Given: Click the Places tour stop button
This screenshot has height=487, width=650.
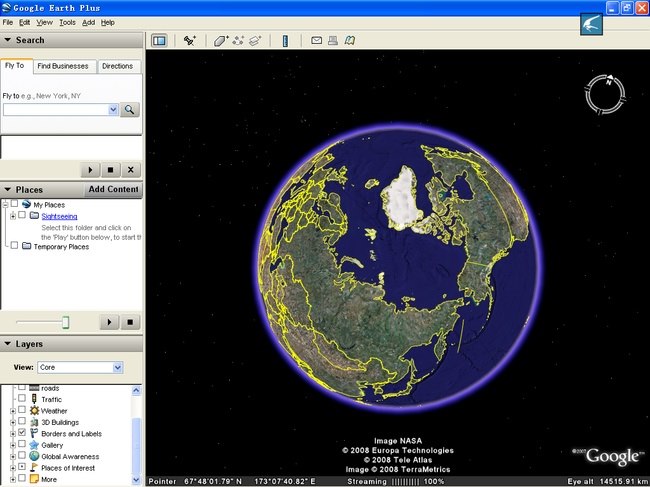Looking at the screenshot, I should pos(130,322).
